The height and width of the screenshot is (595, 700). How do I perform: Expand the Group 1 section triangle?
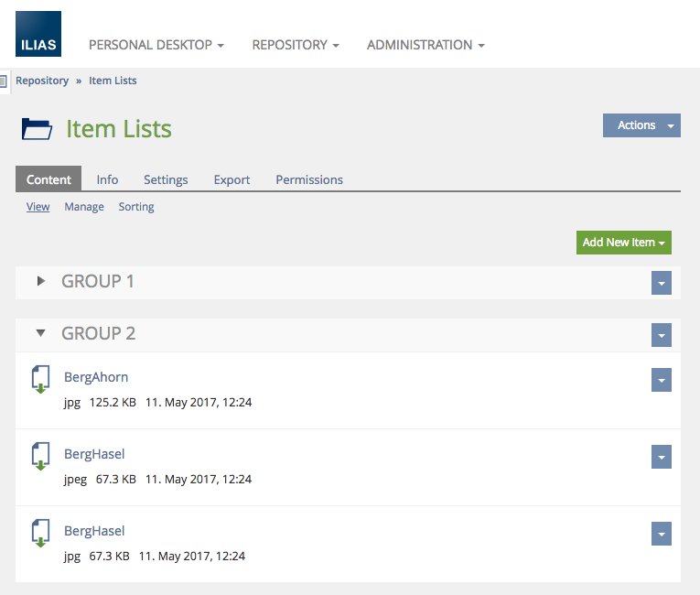coord(40,281)
